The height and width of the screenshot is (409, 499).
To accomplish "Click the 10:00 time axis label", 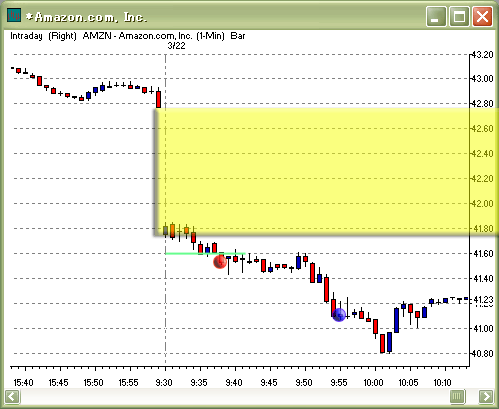I will click(x=373, y=382).
